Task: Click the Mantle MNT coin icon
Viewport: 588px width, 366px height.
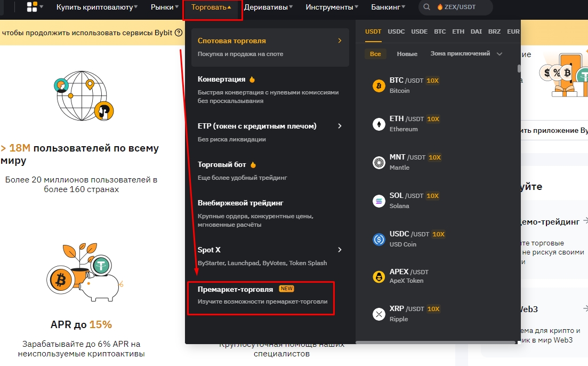Action: click(x=379, y=163)
